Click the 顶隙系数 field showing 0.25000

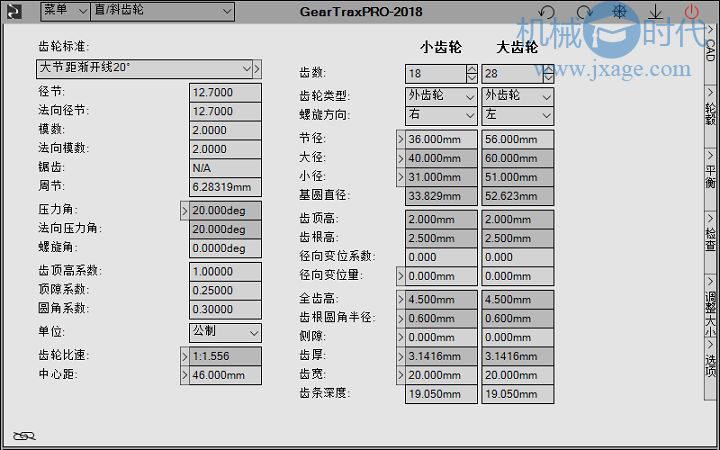pos(225,290)
